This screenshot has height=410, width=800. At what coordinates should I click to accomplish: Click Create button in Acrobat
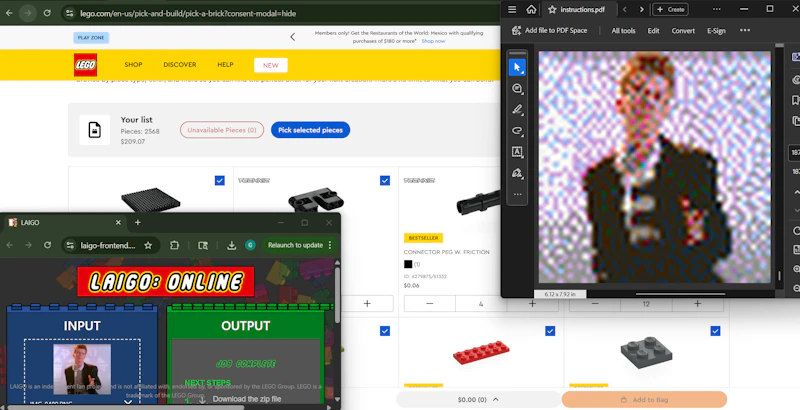tap(670, 9)
